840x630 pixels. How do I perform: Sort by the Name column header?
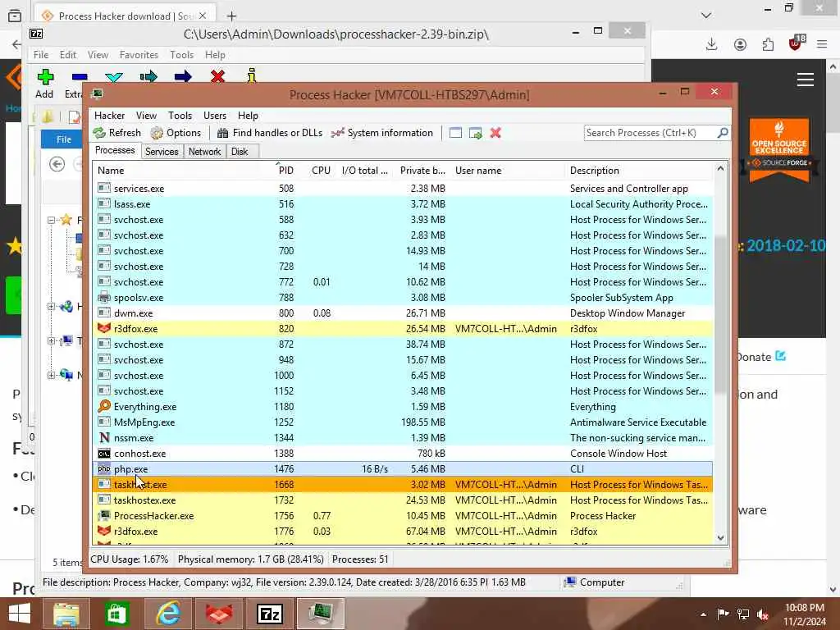[x=111, y=171]
